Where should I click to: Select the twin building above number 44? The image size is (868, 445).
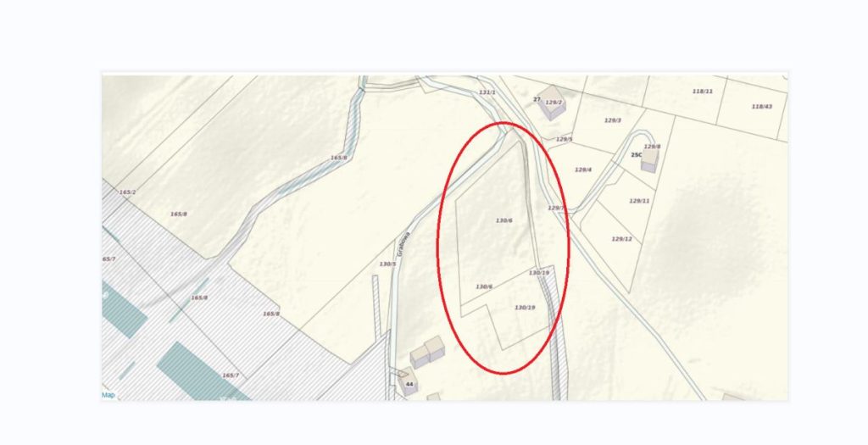click(427, 352)
